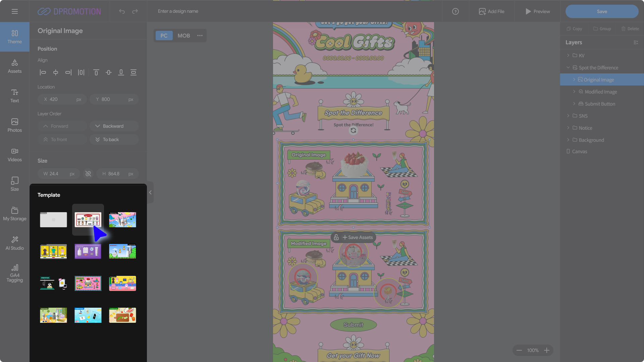
Task: Expand the KV layer folder
Action: [x=568, y=55]
